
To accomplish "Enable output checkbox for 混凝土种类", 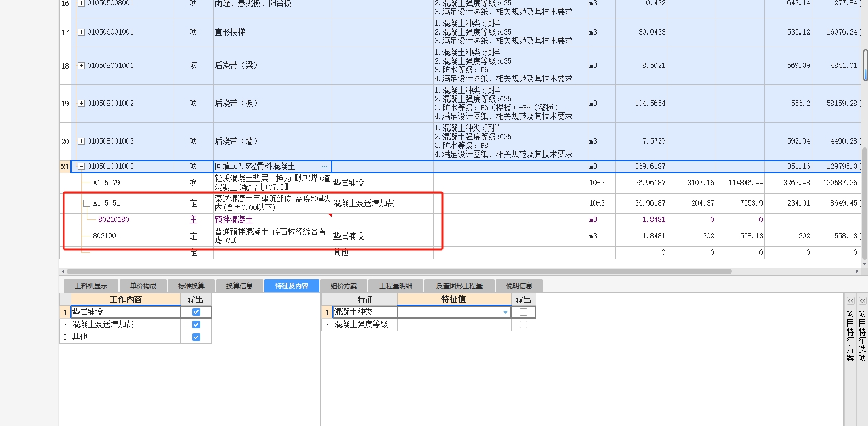I will [x=524, y=312].
